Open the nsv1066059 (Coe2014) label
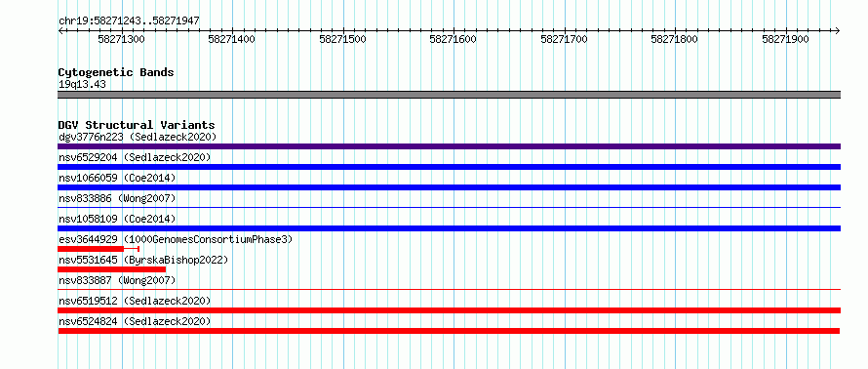This screenshot has width=868, height=369. (x=117, y=178)
